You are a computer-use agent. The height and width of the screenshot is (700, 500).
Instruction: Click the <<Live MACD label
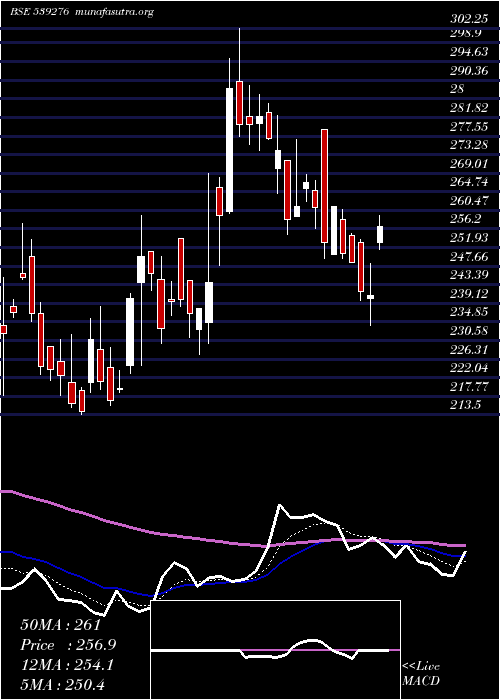coord(421,673)
